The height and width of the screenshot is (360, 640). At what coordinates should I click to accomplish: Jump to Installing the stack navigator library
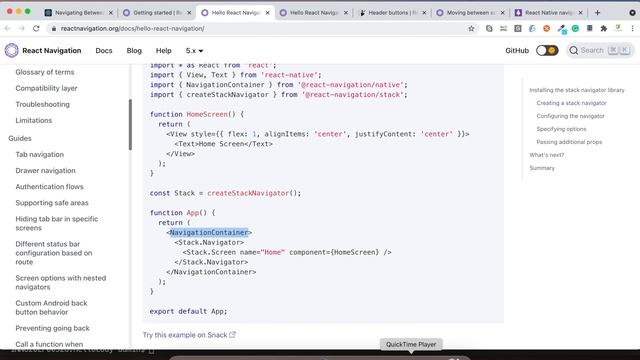click(x=577, y=90)
